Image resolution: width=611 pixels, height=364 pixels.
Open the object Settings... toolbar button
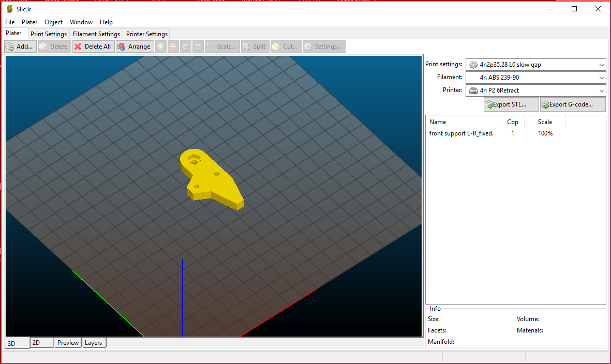coord(323,47)
